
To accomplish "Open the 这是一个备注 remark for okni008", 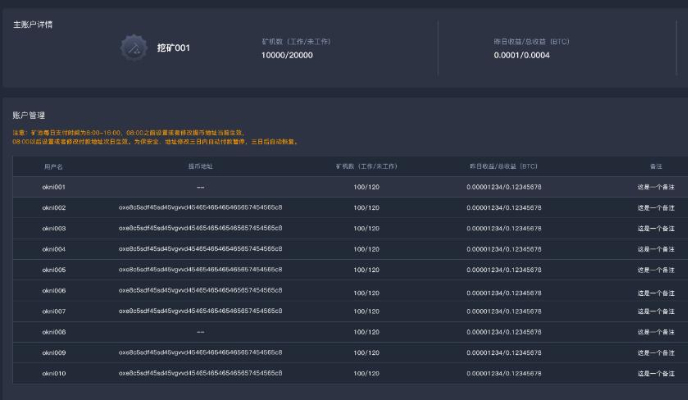I will pos(656,332).
